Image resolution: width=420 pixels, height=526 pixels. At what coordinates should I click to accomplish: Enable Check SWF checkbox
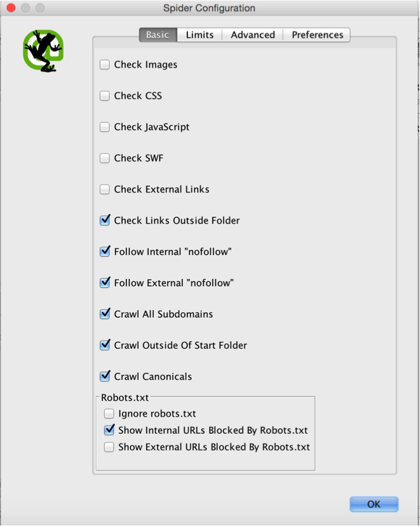[x=105, y=158]
